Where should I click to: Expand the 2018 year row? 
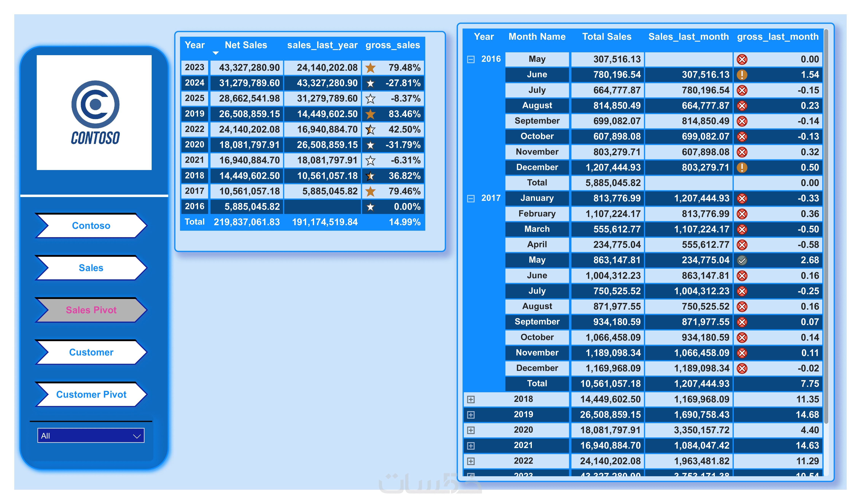[x=471, y=399]
